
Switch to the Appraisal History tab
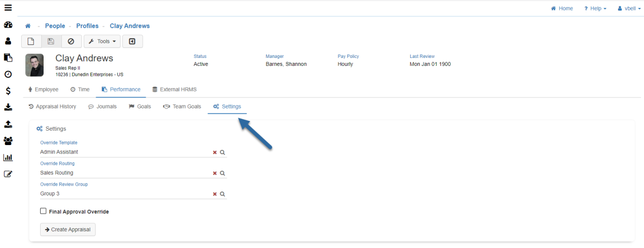(53, 106)
